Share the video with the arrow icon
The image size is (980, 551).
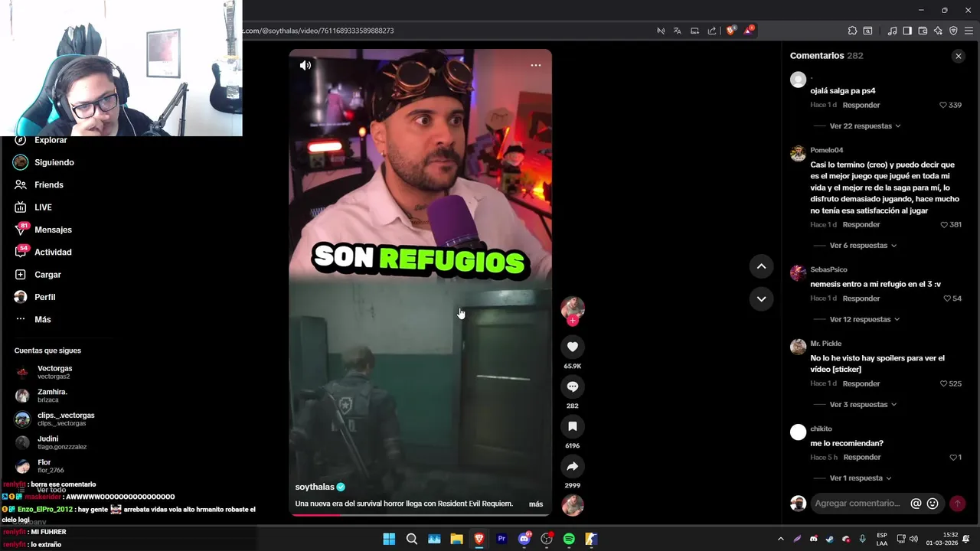[572, 466]
